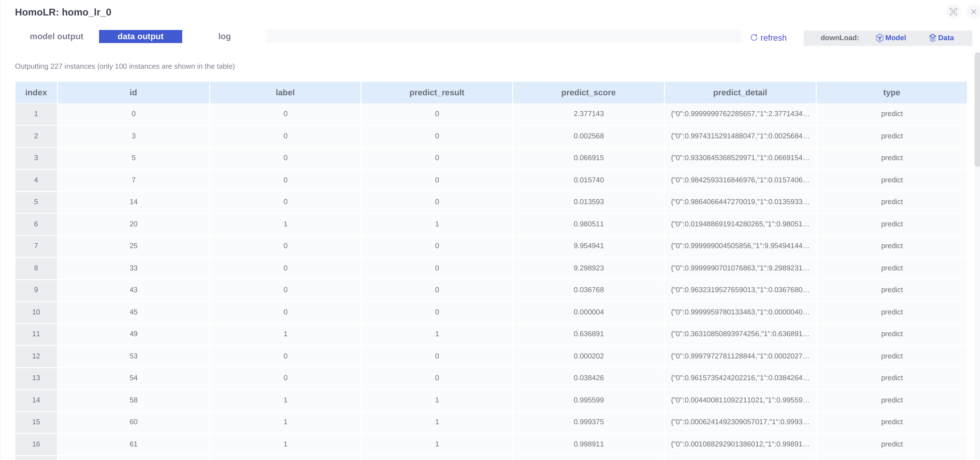Click score value 9.298923

click(x=589, y=268)
